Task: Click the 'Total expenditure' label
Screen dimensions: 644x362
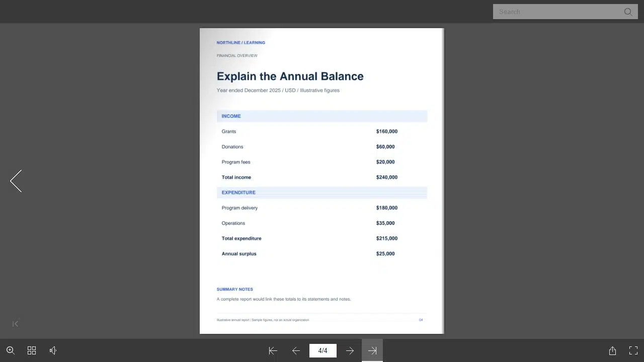Action: pos(242,238)
